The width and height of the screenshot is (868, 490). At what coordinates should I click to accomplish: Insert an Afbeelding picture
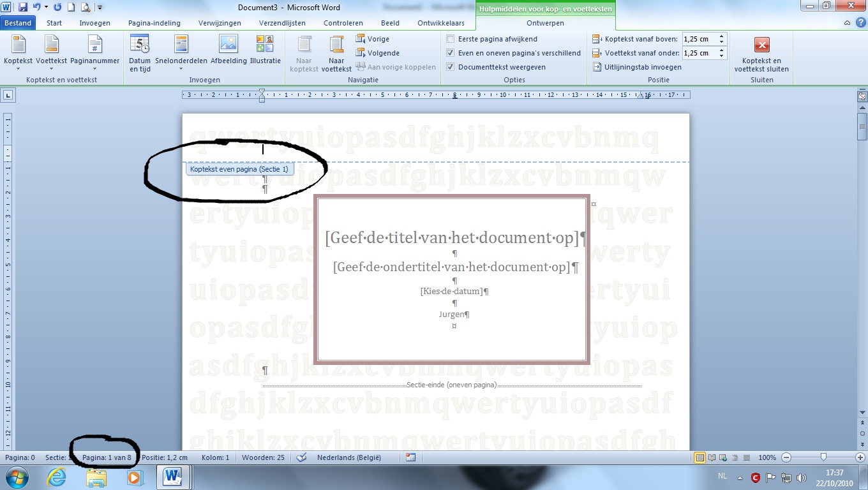pyautogui.click(x=228, y=50)
